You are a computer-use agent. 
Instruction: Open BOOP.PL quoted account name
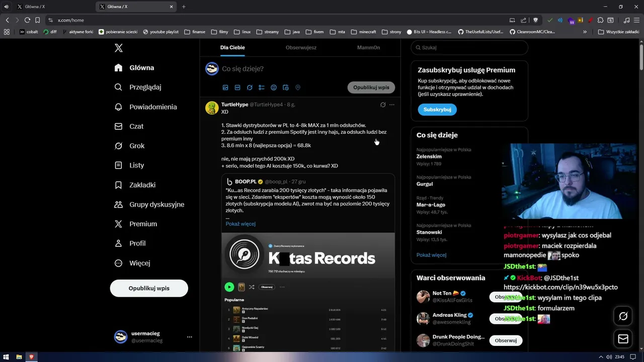coord(246,182)
